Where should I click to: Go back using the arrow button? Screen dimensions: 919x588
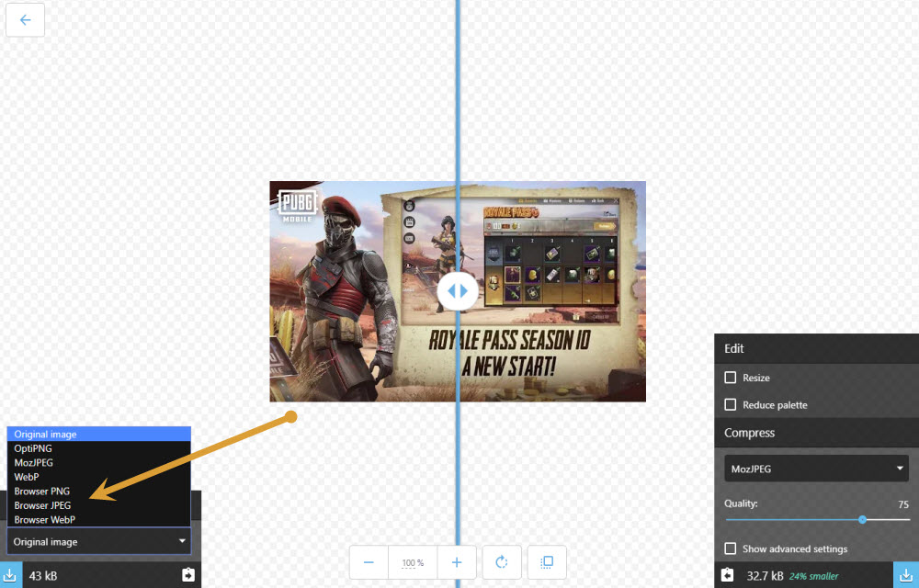coord(25,20)
